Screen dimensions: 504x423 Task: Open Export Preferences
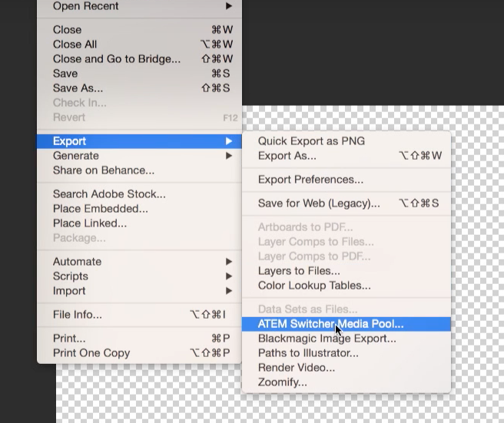[x=346, y=180]
